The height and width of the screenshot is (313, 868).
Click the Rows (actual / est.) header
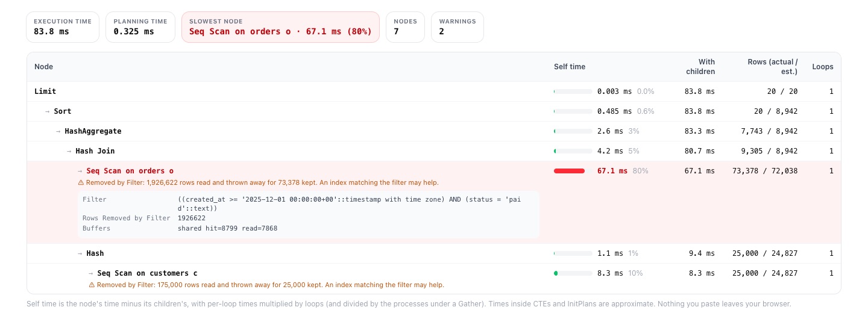pos(772,67)
